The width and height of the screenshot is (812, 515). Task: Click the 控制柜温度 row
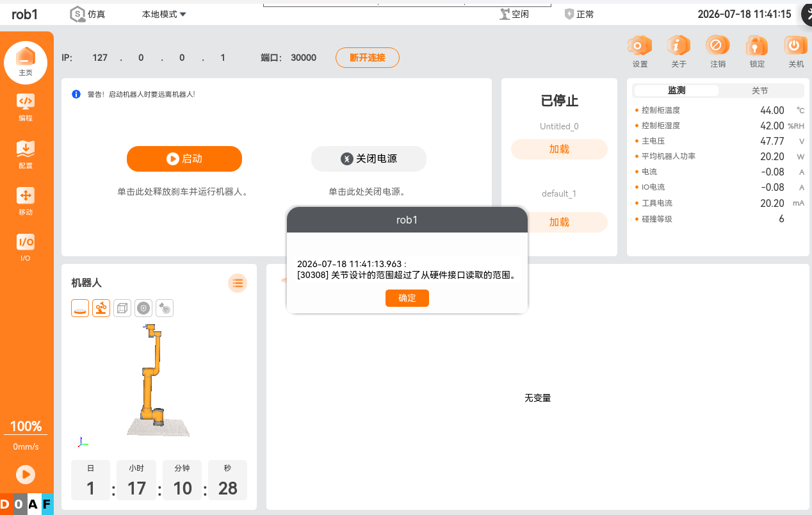pyautogui.click(x=719, y=110)
